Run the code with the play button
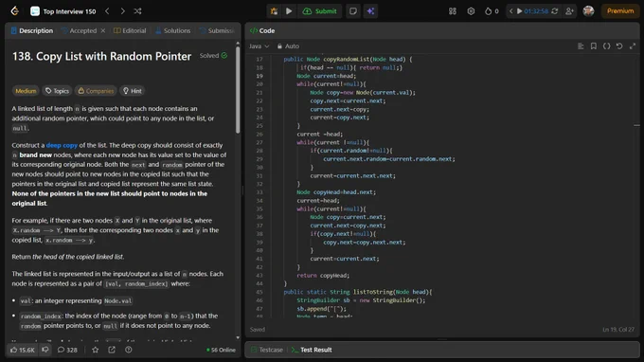Viewport: 644px width, 362px height. click(x=289, y=11)
